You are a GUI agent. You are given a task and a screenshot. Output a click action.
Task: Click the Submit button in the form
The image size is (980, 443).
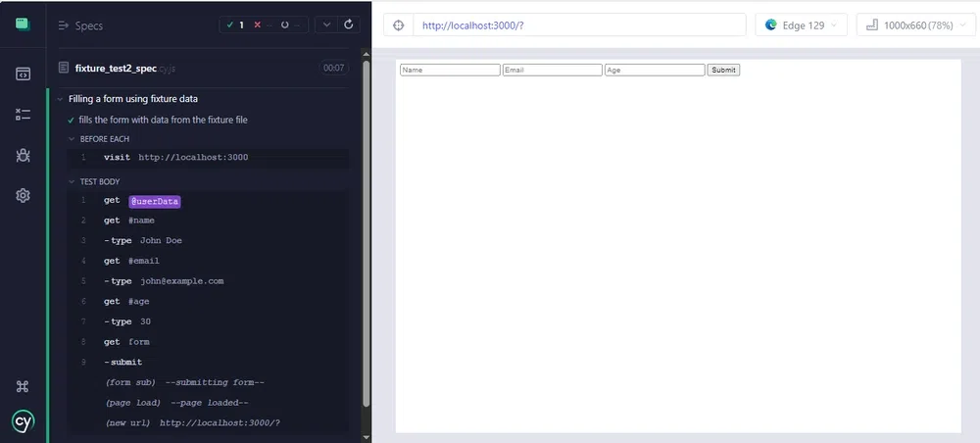724,70
